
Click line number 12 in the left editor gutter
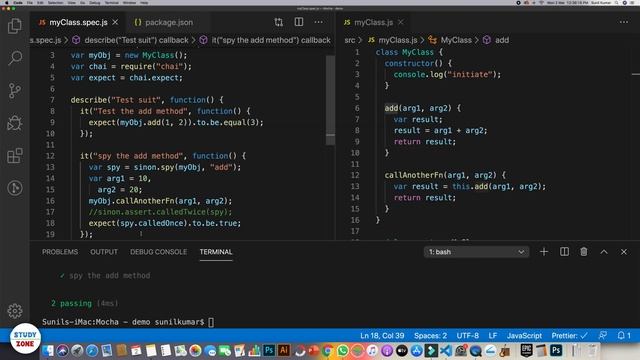pyautogui.click(x=50, y=156)
